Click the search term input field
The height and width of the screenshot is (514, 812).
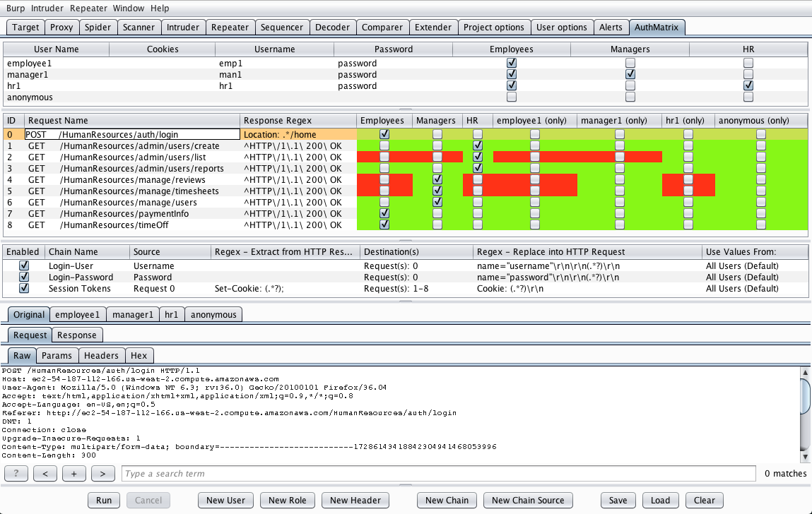pyautogui.click(x=439, y=473)
